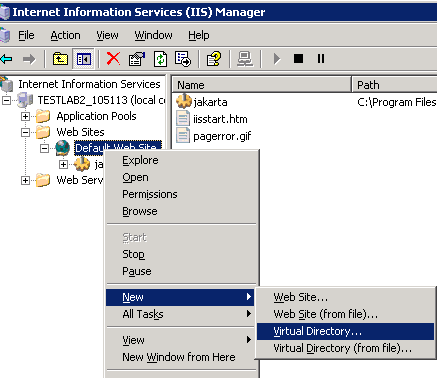Click the Internet Information Services root icon
Image resolution: width=437 pixels, height=378 pixels.
[7, 84]
